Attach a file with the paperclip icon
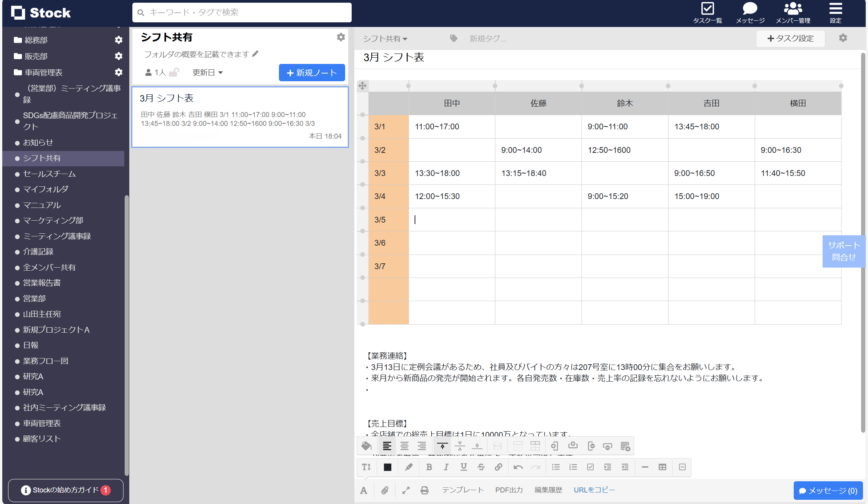 (385, 490)
